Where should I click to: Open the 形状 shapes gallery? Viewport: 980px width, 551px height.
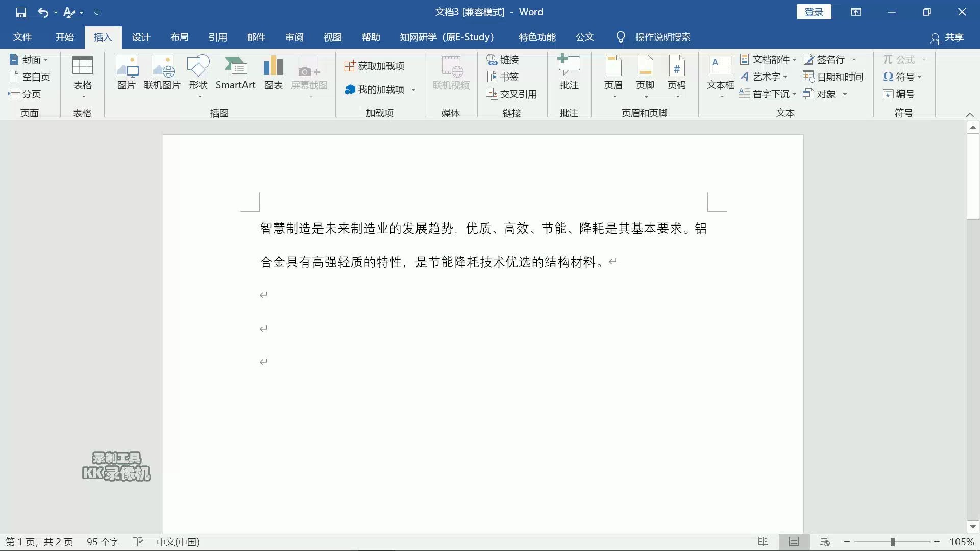(199, 77)
